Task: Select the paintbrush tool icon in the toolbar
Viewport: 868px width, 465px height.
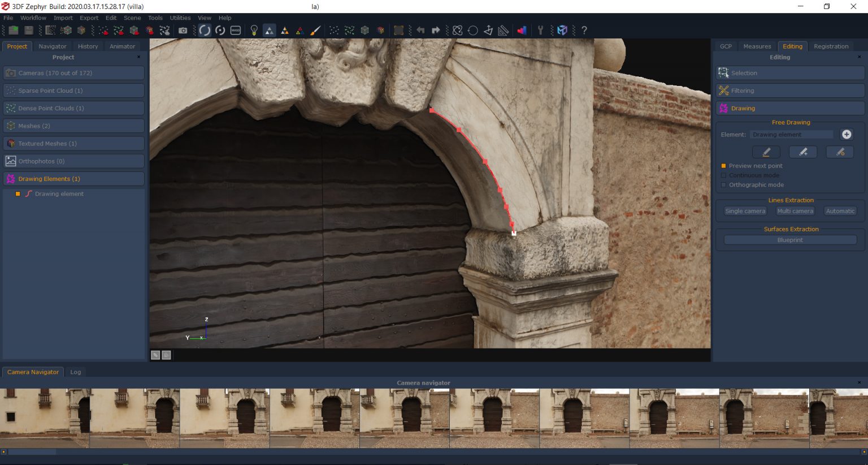Action: pyautogui.click(x=316, y=30)
